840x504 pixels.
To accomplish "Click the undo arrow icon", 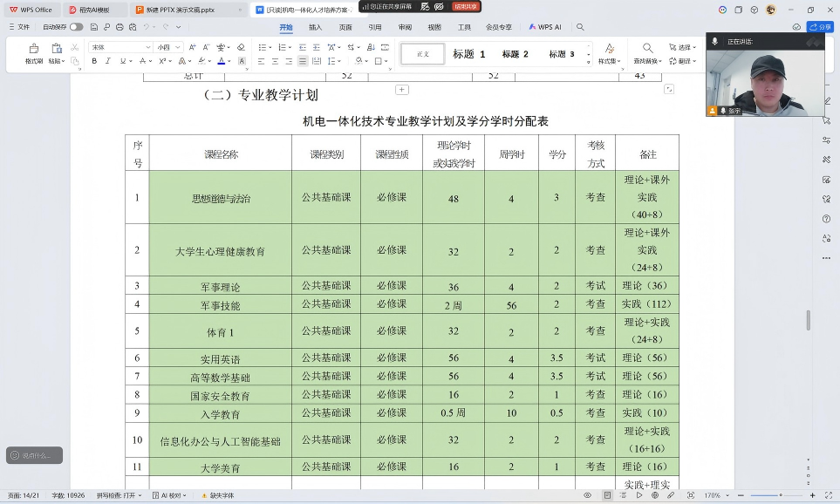I will (x=146, y=27).
